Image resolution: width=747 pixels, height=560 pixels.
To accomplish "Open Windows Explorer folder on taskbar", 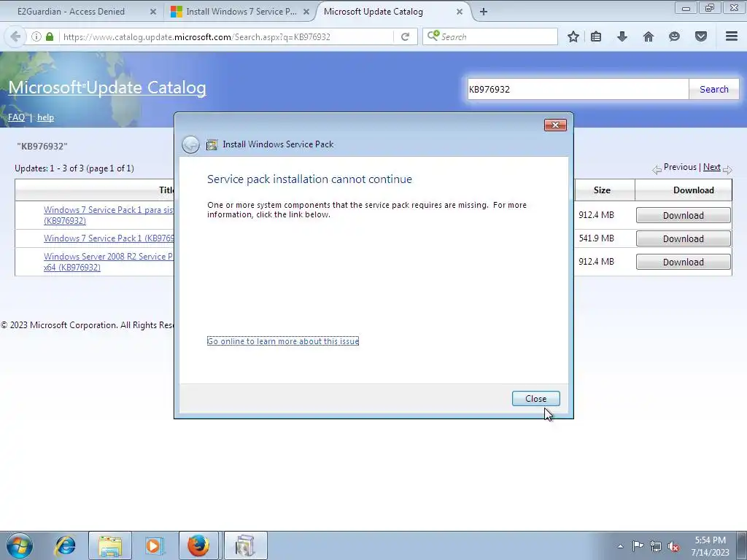I will [110, 545].
